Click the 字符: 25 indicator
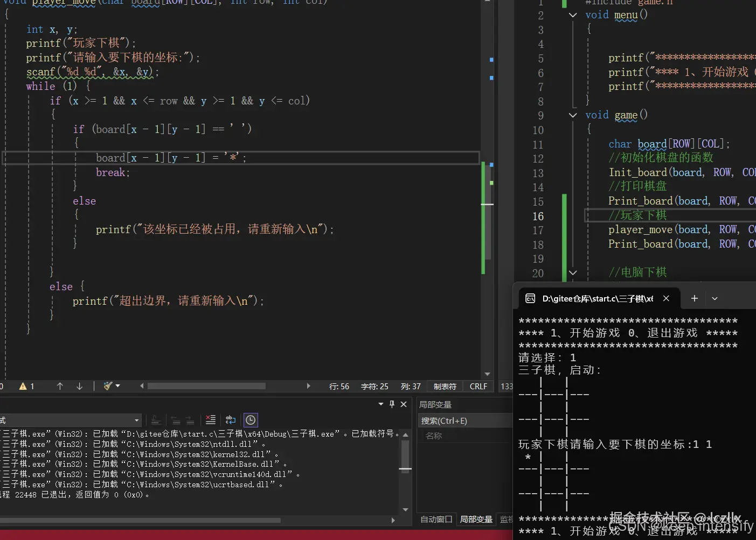Screen dimensions: 756x540 [x=374, y=386]
